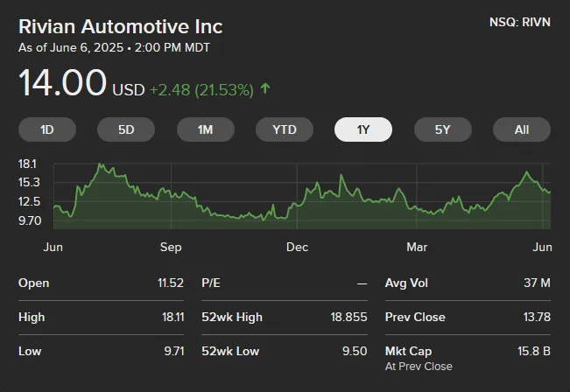Click the 12.5 y-axis label
This screenshot has height=392, width=570.
[x=29, y=201]
